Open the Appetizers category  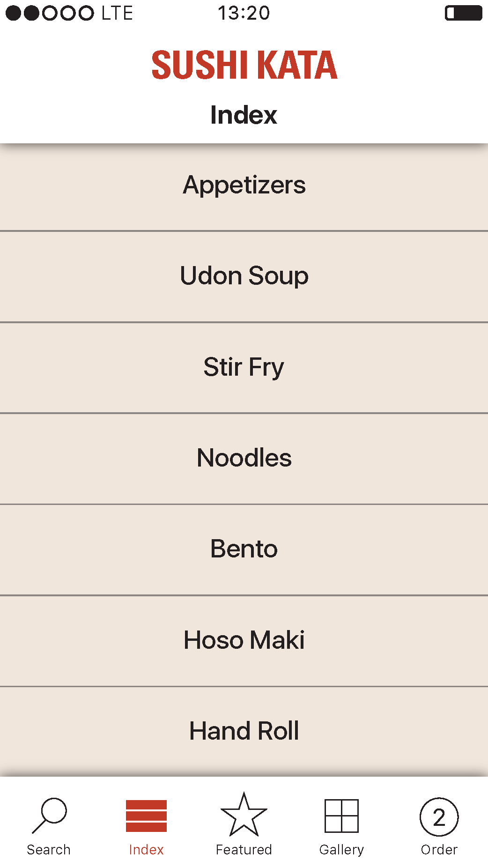[244, 185]
